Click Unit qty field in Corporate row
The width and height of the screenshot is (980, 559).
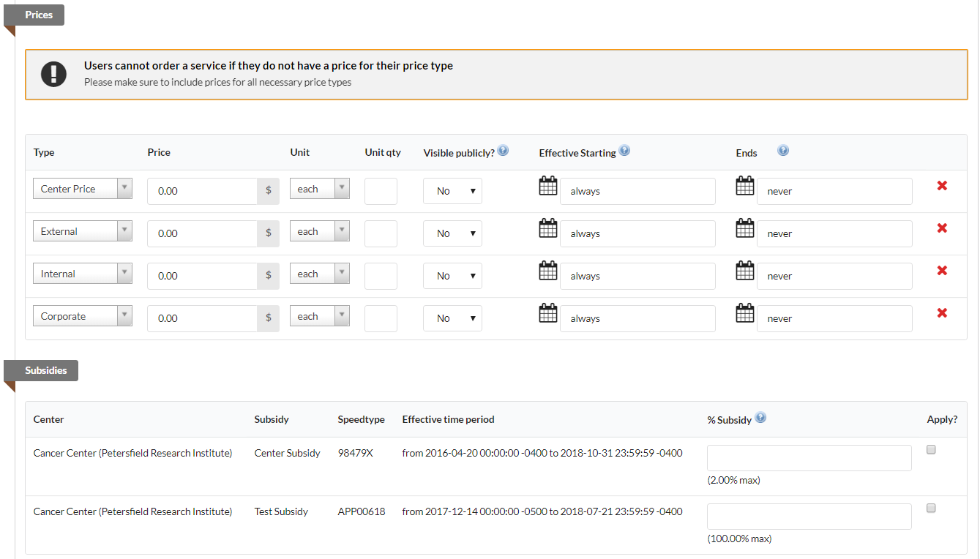[381, 318]
